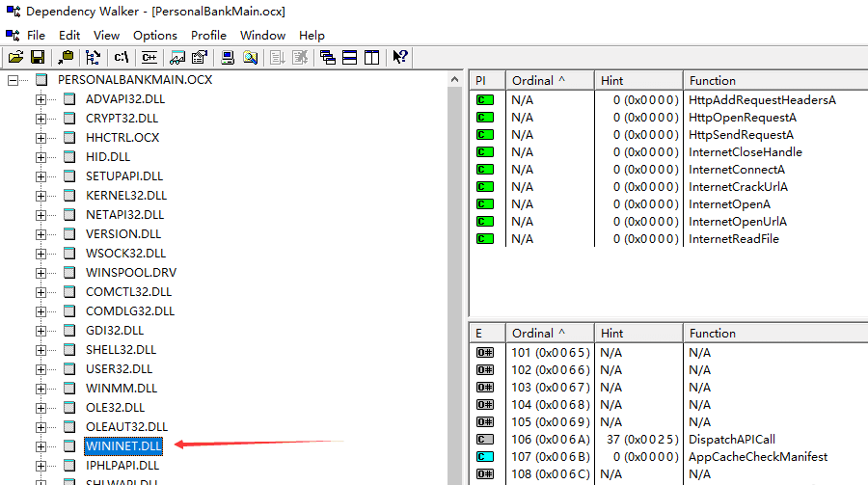Click Tile Vertically toolbar icon
868x485 pixels.
372,57
